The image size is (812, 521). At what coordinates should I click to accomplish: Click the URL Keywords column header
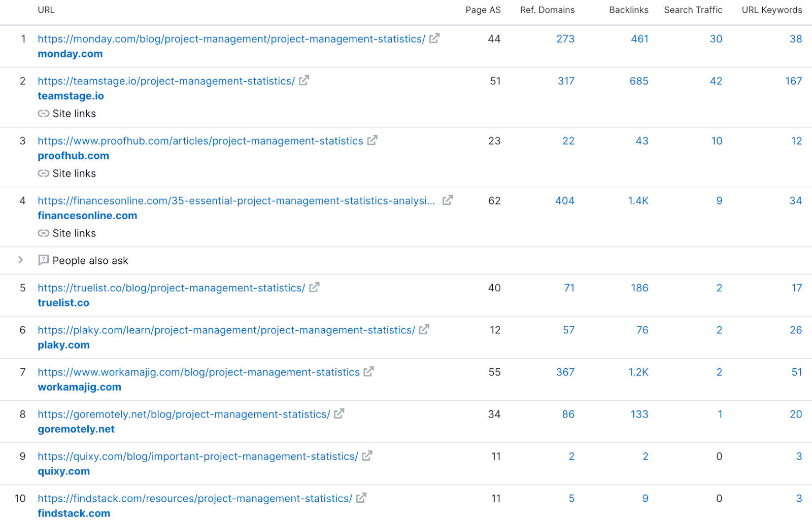[772, 10]
